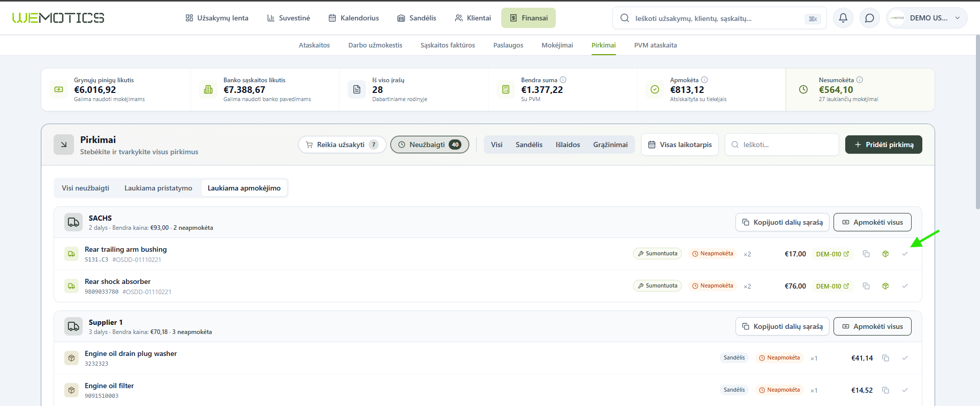
Task: Open the Finansai section
Action: pos(528,18)
